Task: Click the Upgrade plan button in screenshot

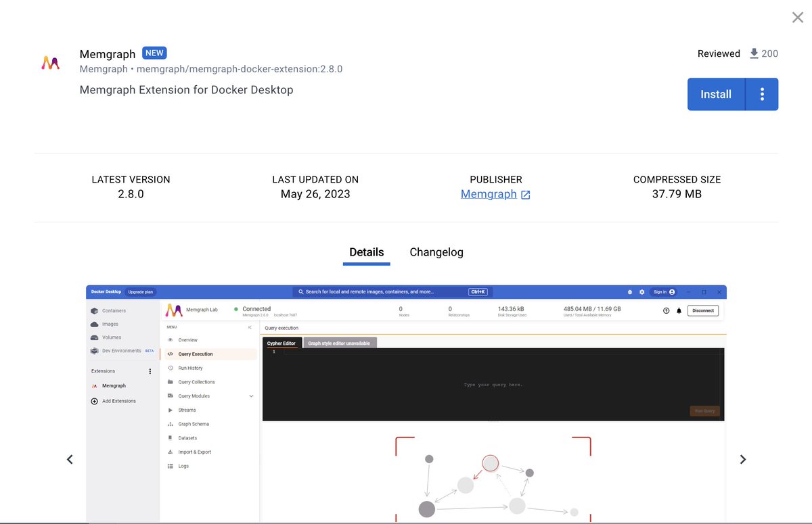Action: pos(141,292)
